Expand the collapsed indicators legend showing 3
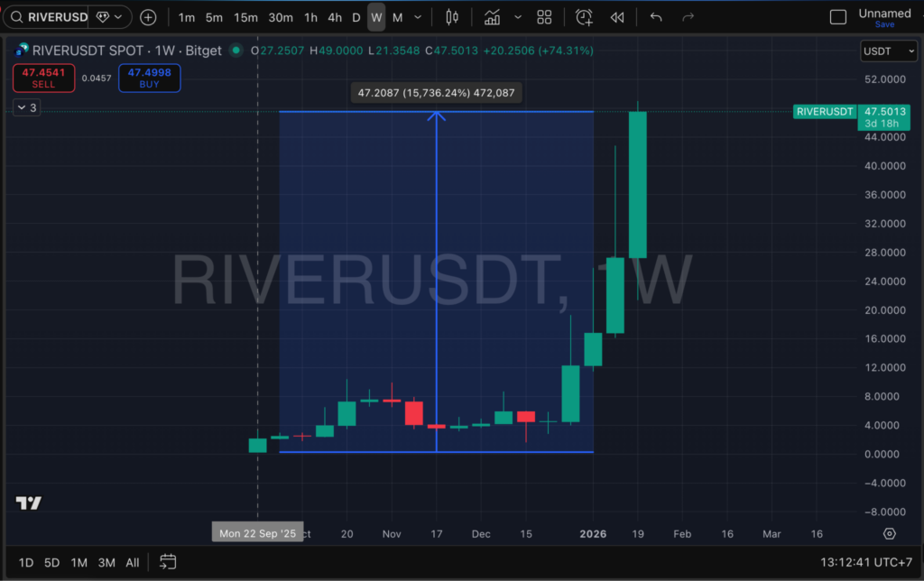The image size is (924, 581). click(26, 107)
